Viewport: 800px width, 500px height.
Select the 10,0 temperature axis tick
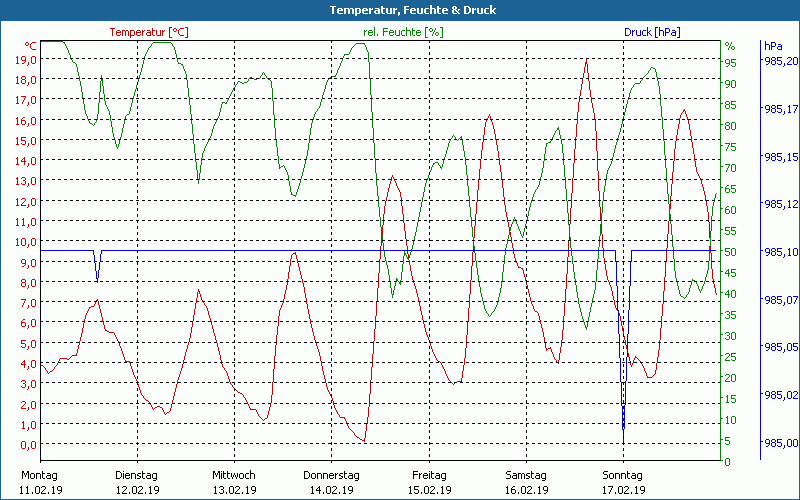[x=26, y=242]
